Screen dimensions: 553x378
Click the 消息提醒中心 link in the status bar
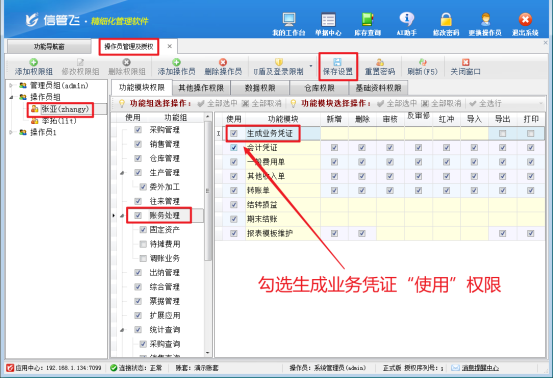pos(480,368)
